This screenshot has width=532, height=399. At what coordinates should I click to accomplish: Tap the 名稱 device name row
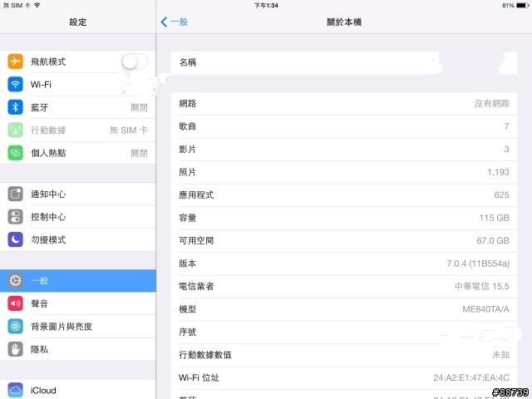344,62
